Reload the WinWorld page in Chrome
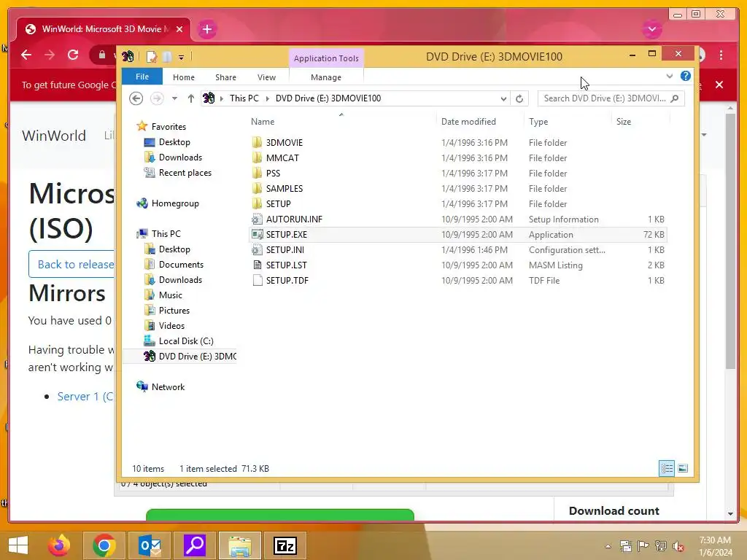This screenshot has width=747, height=560. coord(73,55)
